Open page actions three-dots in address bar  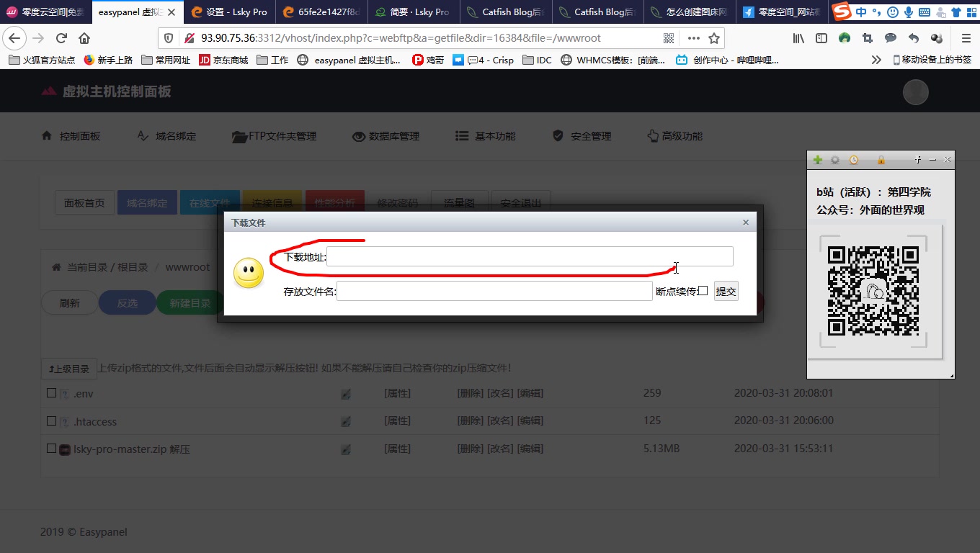click(x=693, y=38)
